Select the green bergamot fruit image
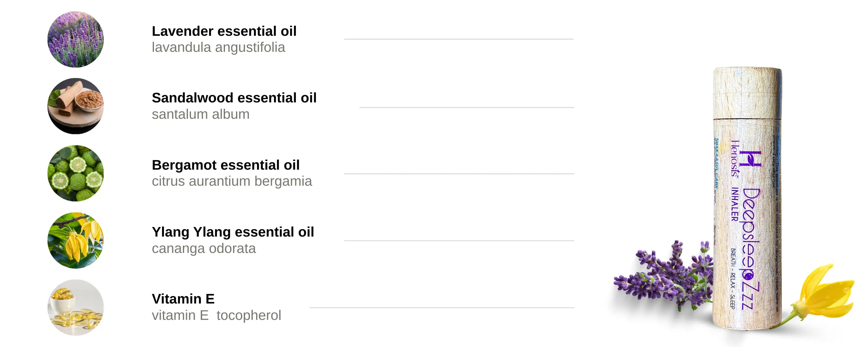This screenshot has height=347, width=868. [76, 173]
